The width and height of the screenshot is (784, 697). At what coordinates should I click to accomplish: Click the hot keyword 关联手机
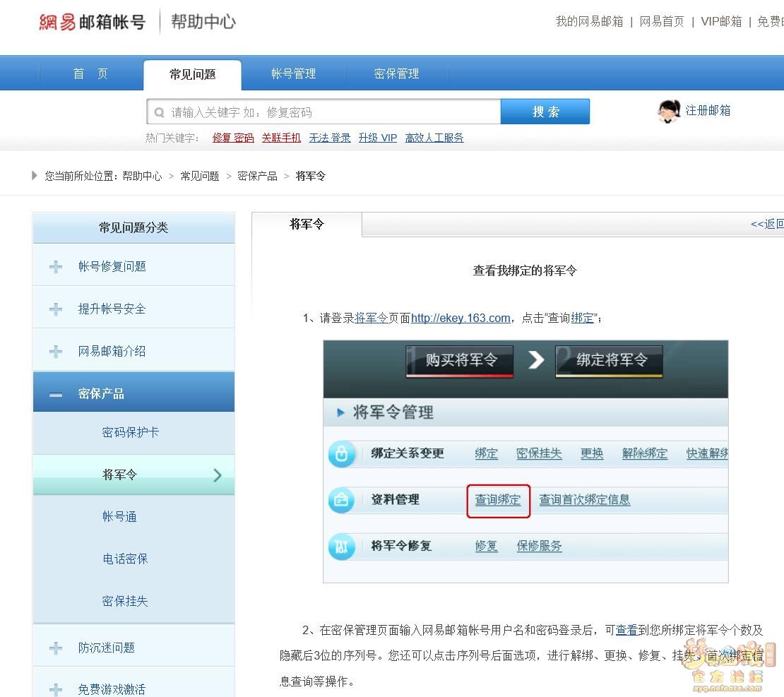click(x=281, y=138)
